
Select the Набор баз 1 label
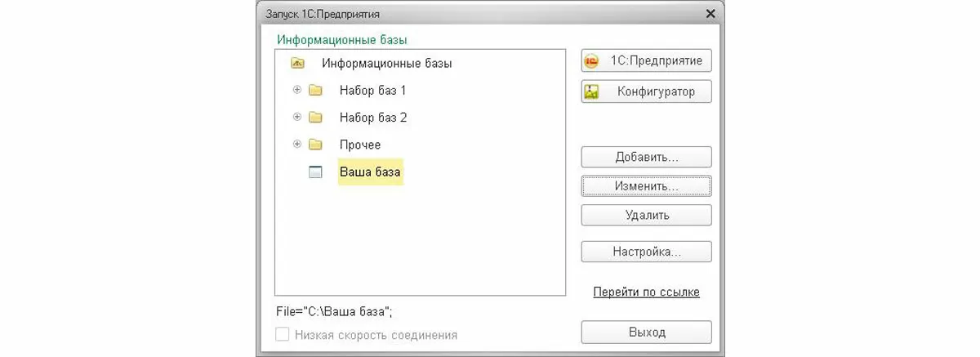tap(372, 90)
